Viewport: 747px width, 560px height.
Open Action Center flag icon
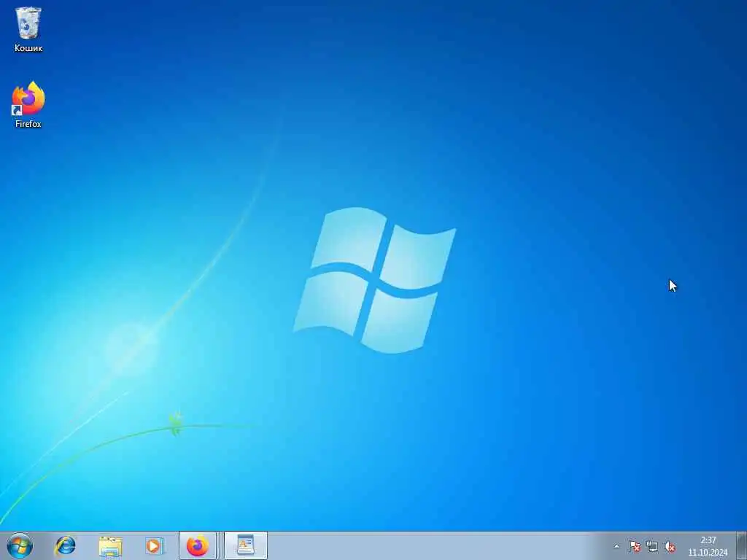click(x=634, y=547)
